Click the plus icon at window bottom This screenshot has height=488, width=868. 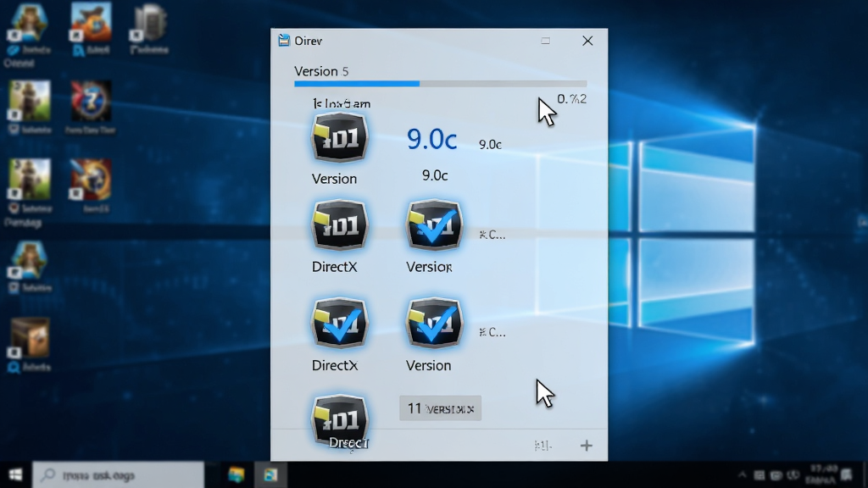(x=587, y=446)
